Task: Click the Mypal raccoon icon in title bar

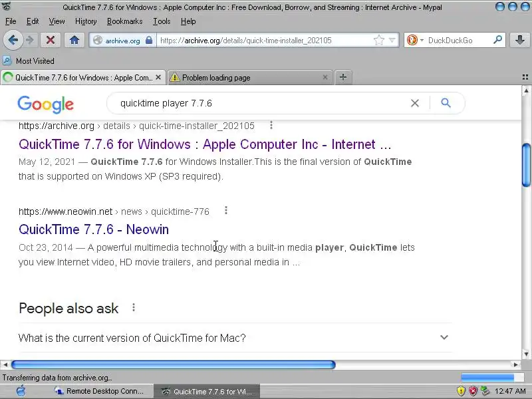Action: tap(6, 7)
